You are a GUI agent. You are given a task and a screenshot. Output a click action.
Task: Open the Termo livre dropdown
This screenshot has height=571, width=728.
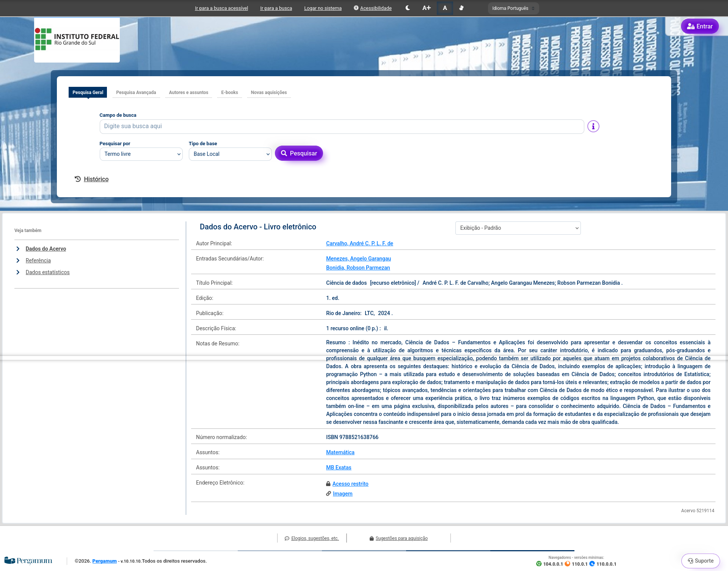tap(141, 154)
